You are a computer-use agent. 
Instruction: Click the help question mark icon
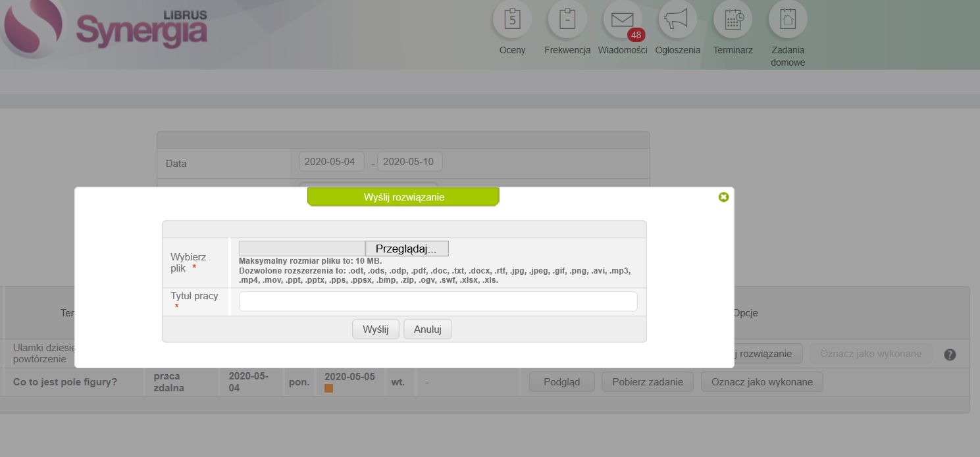point(950,354)
